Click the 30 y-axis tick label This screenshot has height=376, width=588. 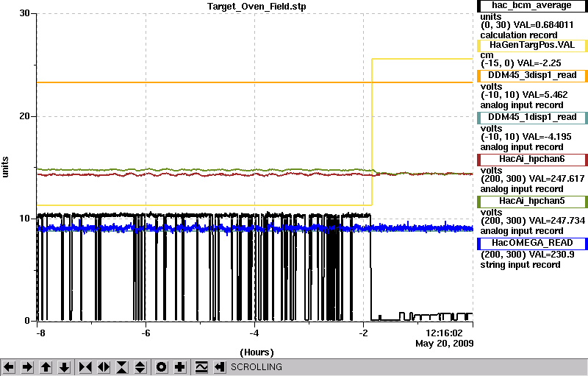pyautogui.click(x=24, y=13)
